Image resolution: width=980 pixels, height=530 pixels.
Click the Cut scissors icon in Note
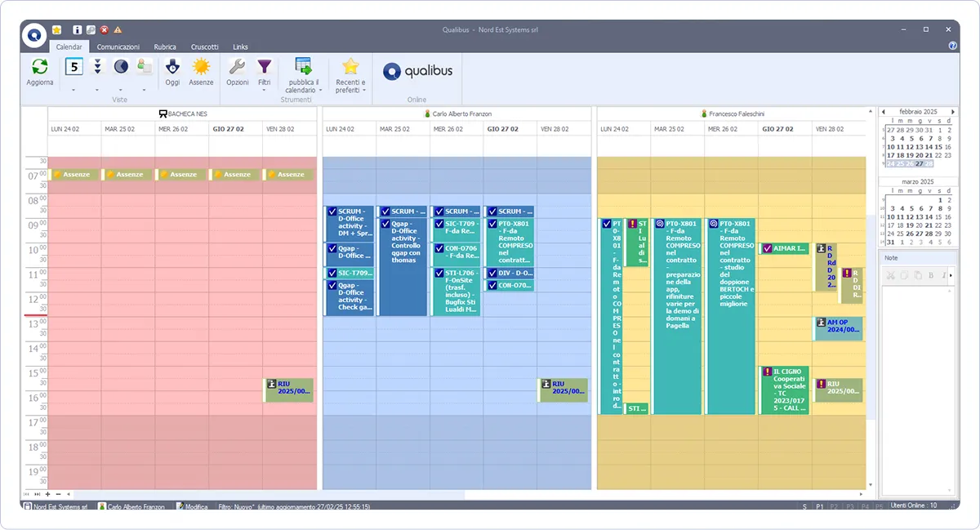click(891, 276)
